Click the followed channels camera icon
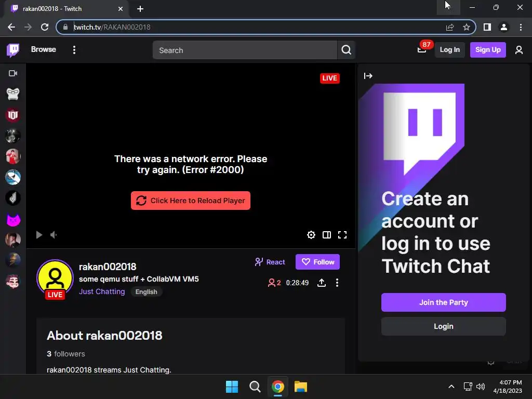 [13, 73]
